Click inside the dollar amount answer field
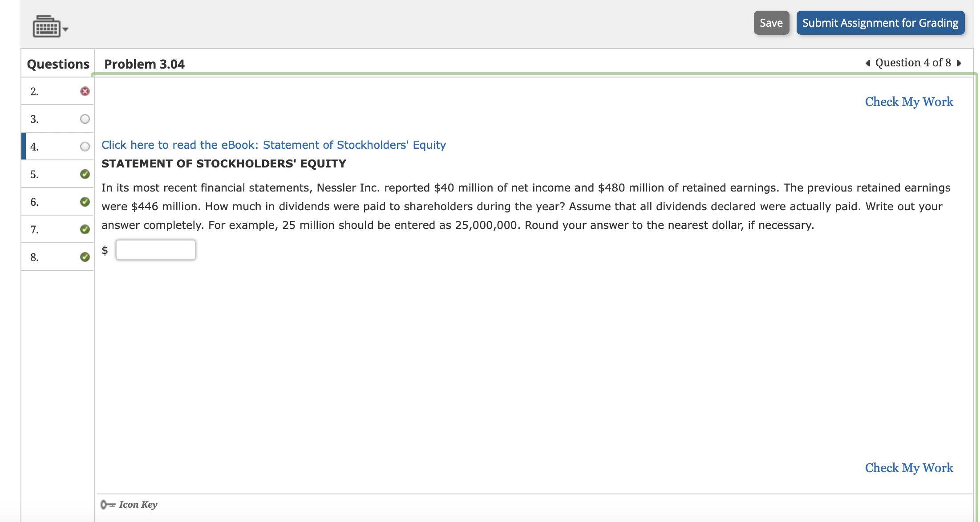The height and width of the screenshot is (522, 980). click(x=155, y=249)
